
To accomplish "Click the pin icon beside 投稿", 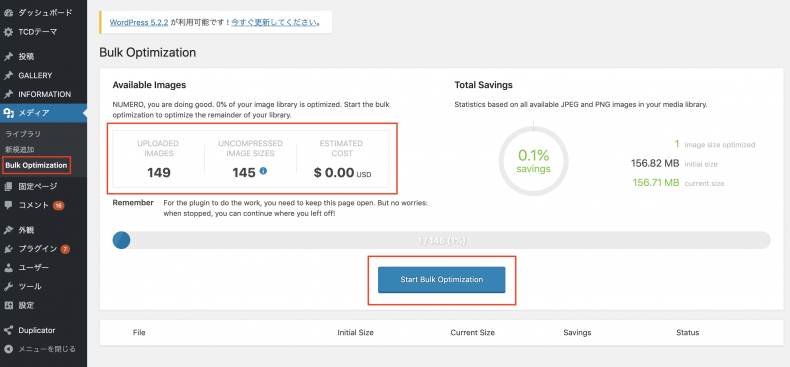I will point(8,56).
